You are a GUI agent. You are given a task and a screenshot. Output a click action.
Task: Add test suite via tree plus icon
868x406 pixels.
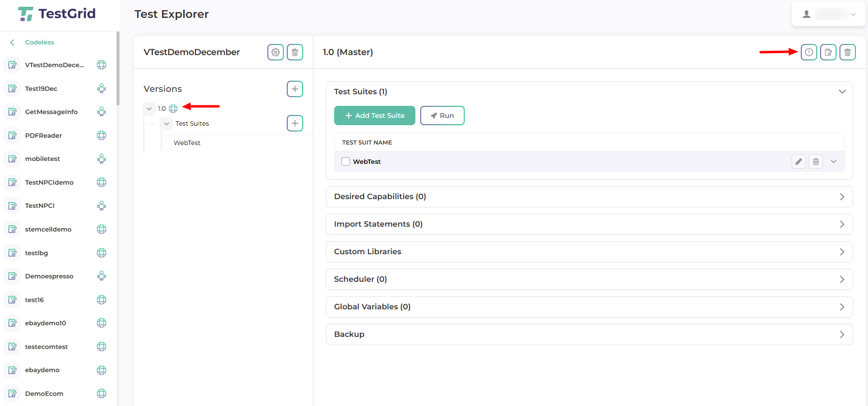pyautogui.click(x=295, y=123)
